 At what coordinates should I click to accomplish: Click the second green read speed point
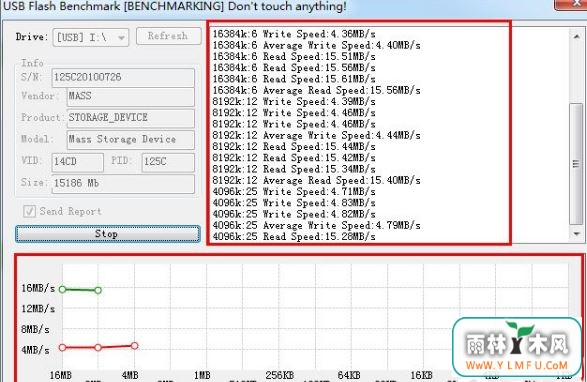pos(98,290)
